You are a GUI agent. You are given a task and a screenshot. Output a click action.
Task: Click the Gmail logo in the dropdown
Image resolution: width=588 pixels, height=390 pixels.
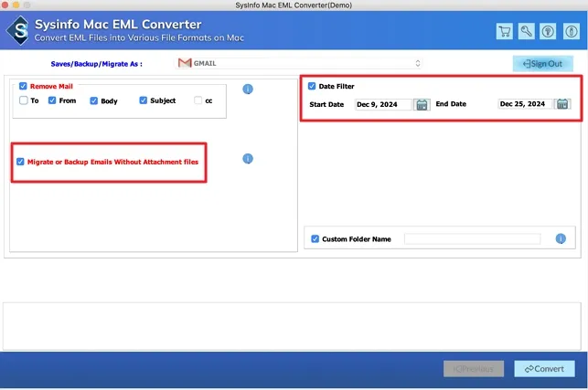[185, 63]
